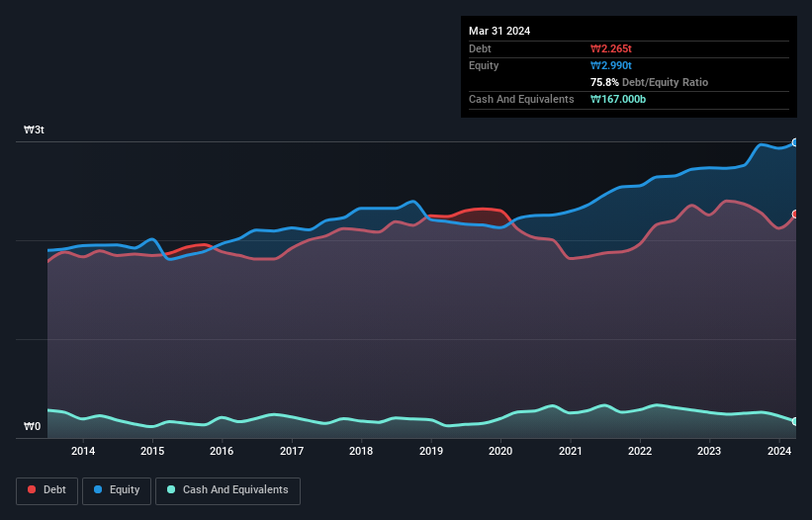Click the ₩3t y-axis label
The height and width of the screenshot is (520, 812).
tap(34, 130)
